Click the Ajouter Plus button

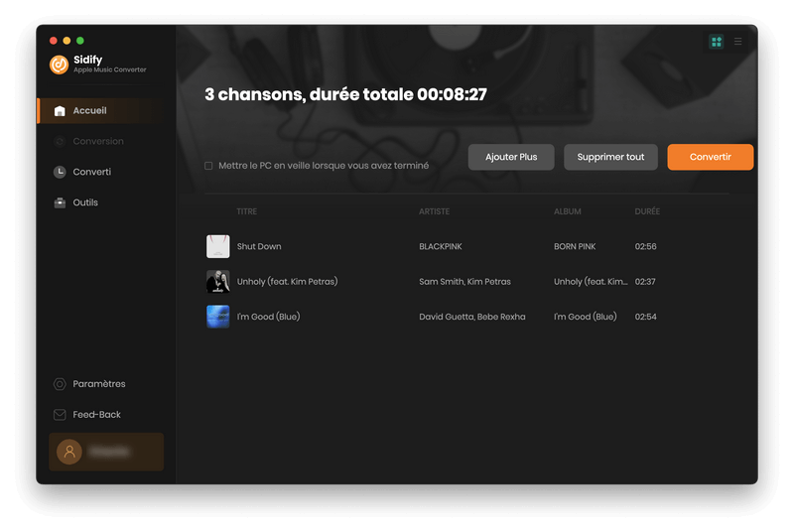tap(511, 157)
